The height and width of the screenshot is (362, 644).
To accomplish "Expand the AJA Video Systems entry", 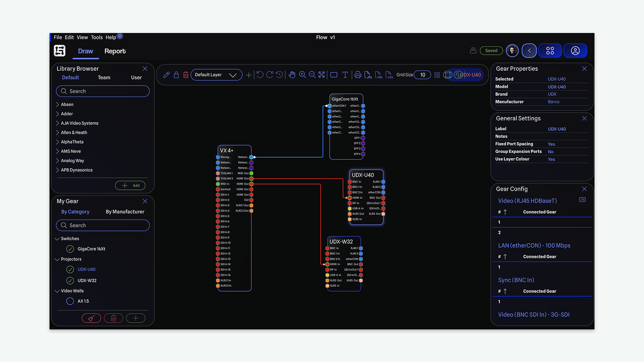I will pyautogui.click(x=58, y=123).
